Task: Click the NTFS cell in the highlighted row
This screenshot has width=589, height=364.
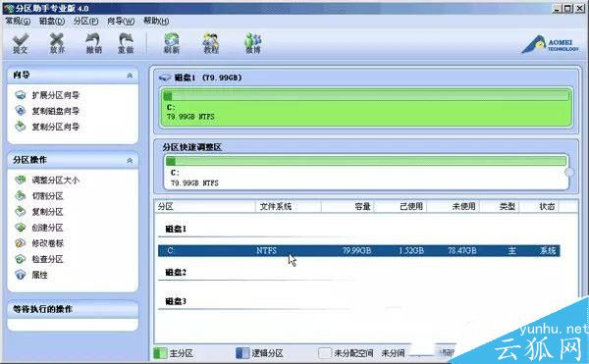Action: pos(267,250)
